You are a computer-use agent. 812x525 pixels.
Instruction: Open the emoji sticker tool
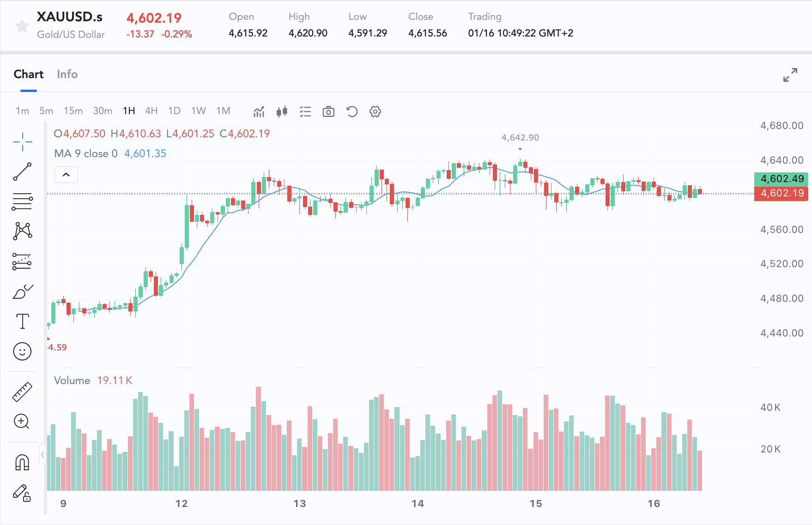pyautogui.click(x=22, y=351)
